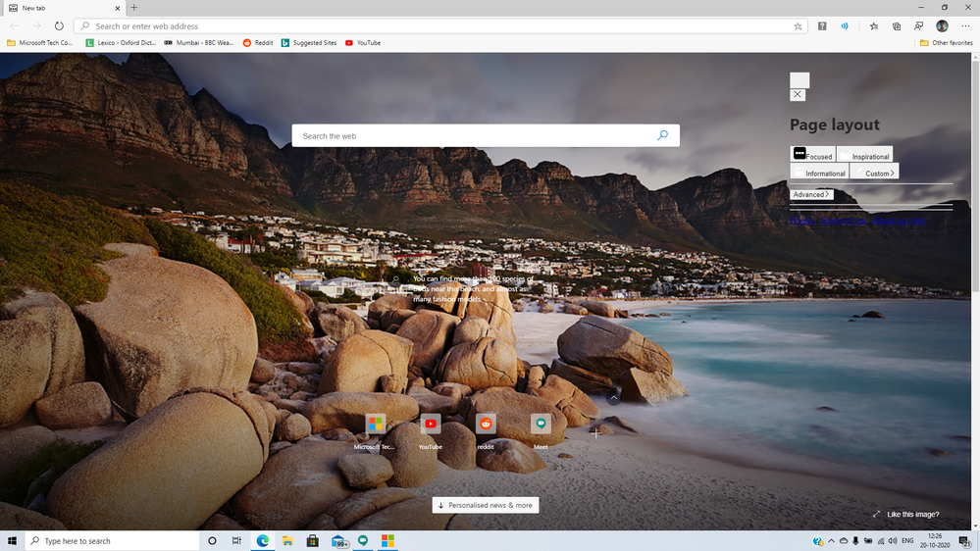Add this page to favorites star
This screenshot has height=551, width=980.
point(798,26)
